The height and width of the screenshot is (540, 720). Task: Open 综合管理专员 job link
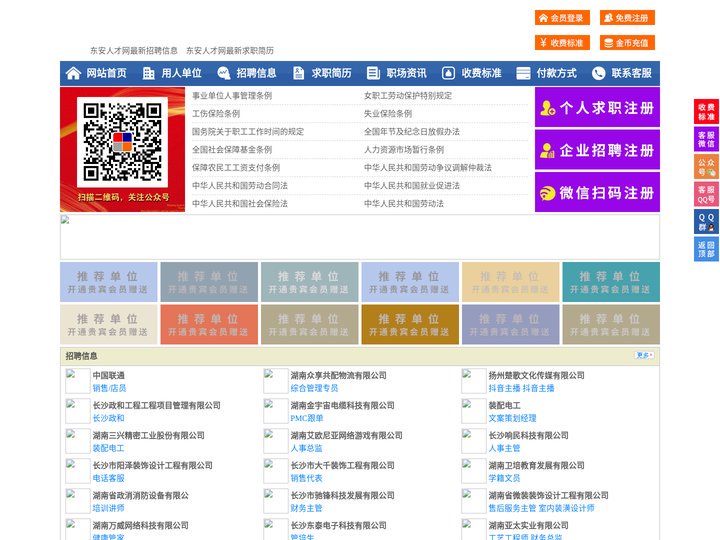click(314, 388)
